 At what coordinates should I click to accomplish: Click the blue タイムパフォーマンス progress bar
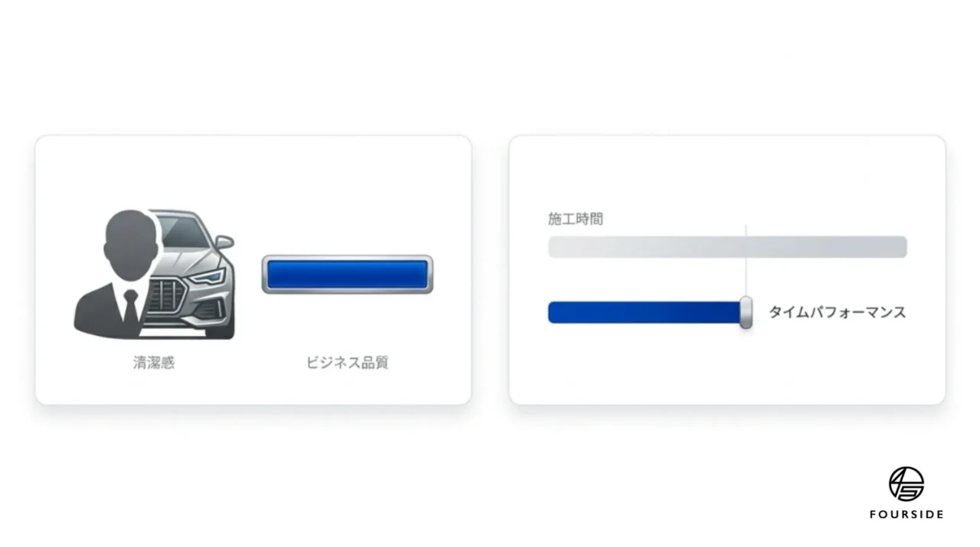coord(645,312)
